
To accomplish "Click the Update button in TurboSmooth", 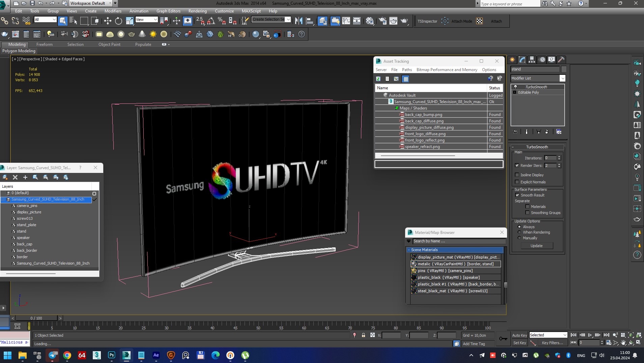I will coord(536,246).
